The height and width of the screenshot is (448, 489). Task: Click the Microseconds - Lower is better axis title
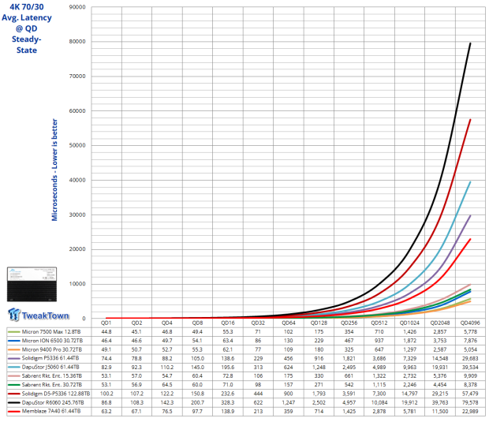coord(54,170)
